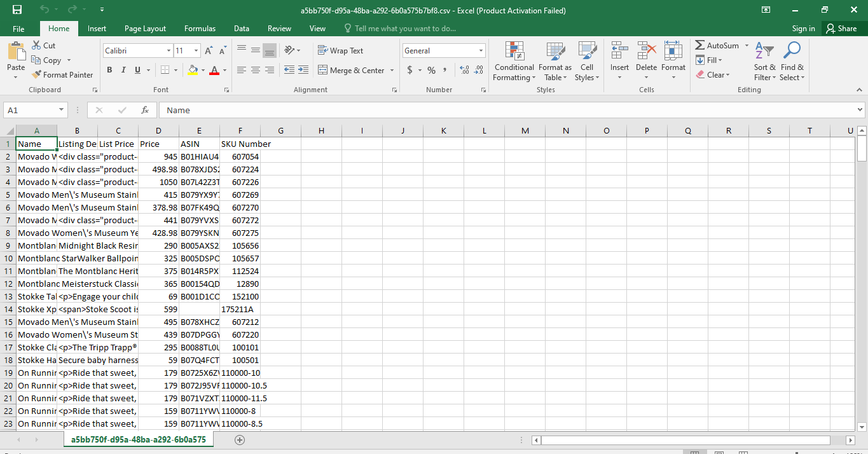Expand the Calibri font name dropdown
The image size is (868, 454).
click(169, 51)
